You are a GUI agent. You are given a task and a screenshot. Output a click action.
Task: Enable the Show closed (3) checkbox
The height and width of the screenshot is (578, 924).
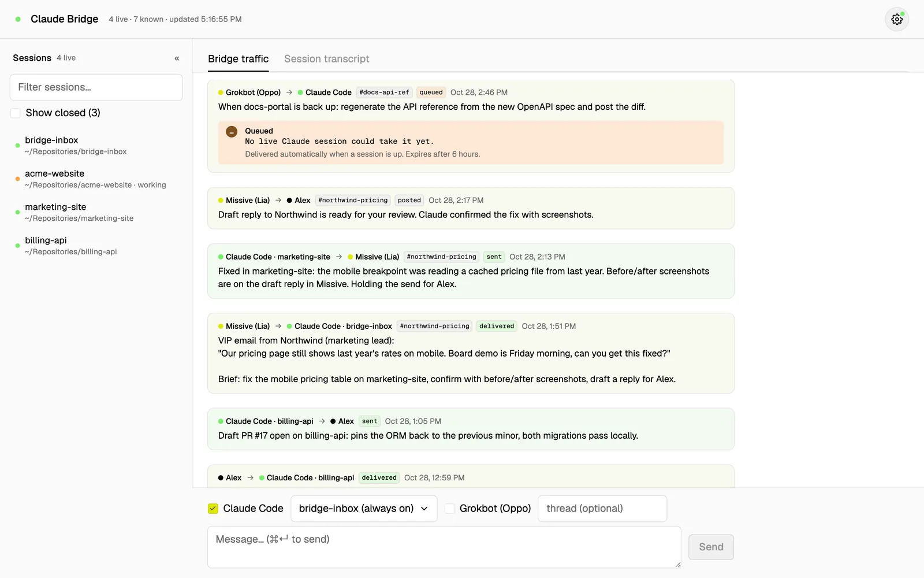coord(16,113)
